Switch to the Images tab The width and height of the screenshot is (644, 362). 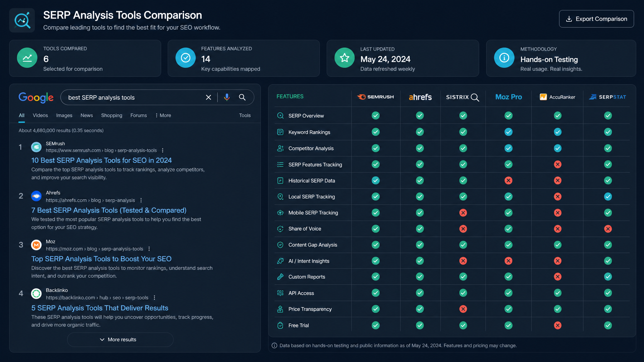pos(64,115)
